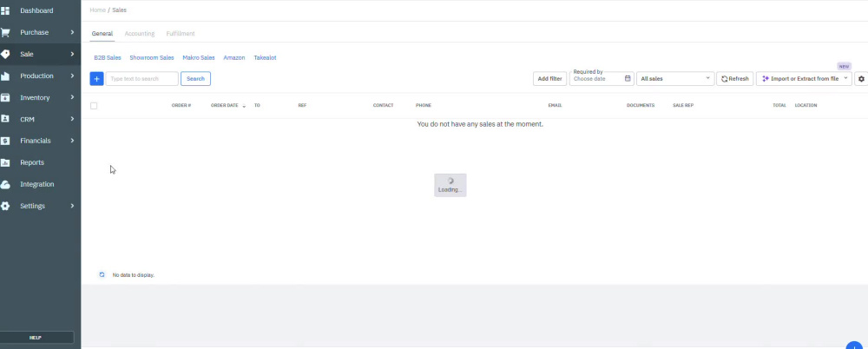The width and height of the screenshot is (868, 349).
Task: Click the TO column header
Action: [x=257, y=105]
